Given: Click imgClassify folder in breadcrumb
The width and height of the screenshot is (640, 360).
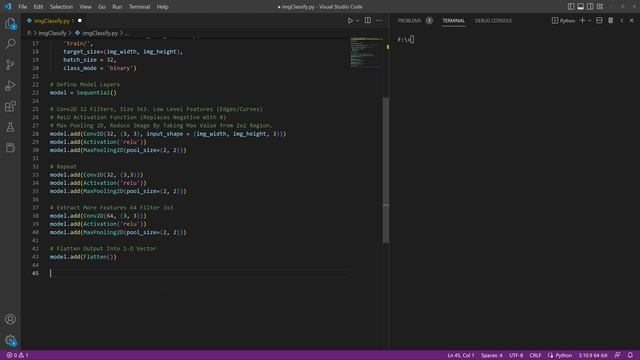Looking at the screenshot, I should [x=52, y=33].
